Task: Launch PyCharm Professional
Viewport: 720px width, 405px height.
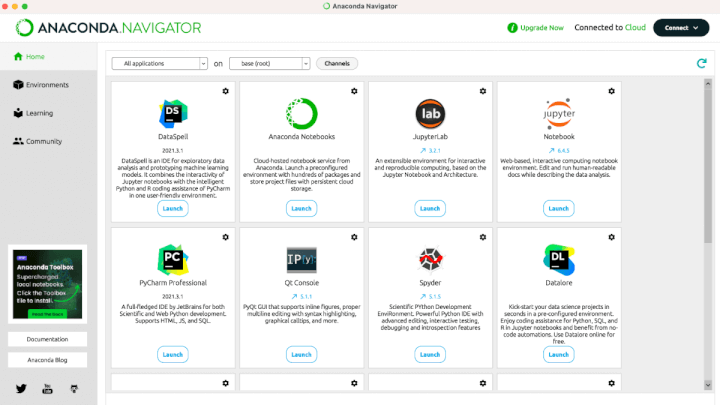Action: pyautogui.click(x=173, y=354)
